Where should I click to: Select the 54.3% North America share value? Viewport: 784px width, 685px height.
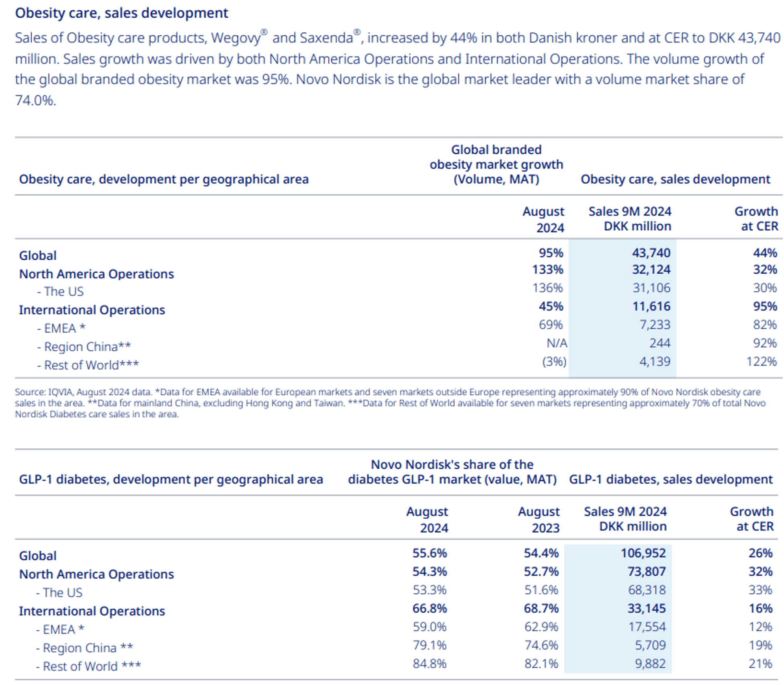click(x=430, y=571)
